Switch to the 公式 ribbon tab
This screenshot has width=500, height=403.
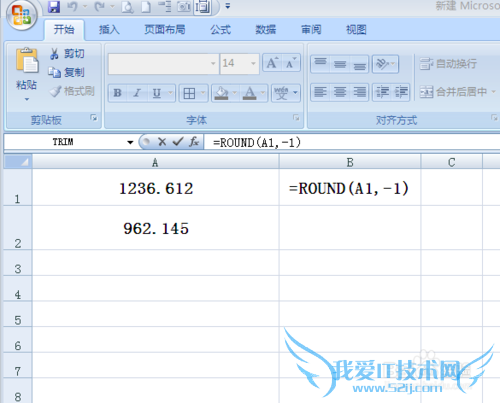pyautogui.click(x=220, y=30)
